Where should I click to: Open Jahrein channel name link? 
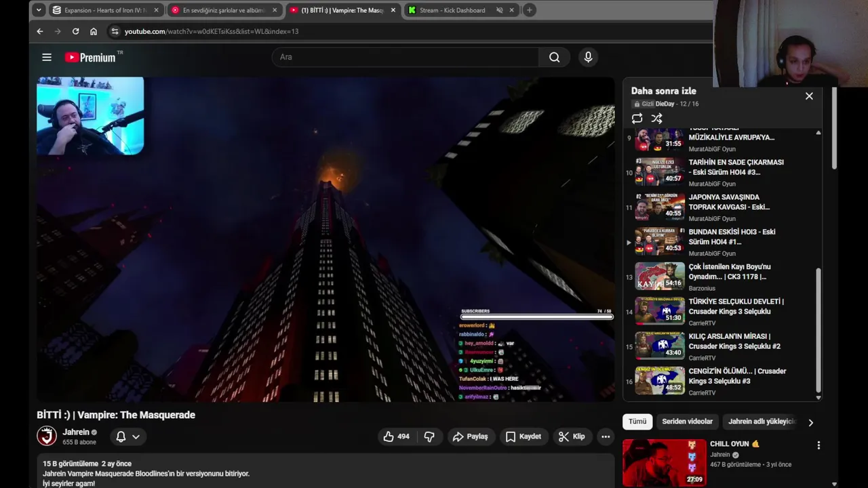pos(76,432)
